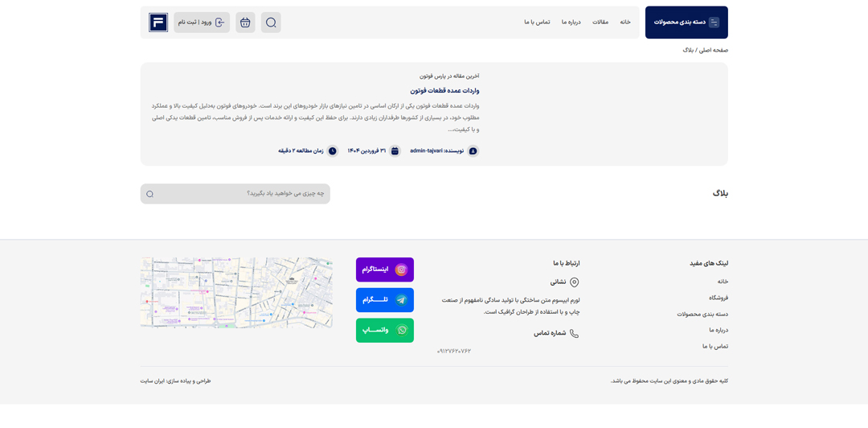Open the footer link درباره ما
Screen dimensions: 868x428
(719, 330)
